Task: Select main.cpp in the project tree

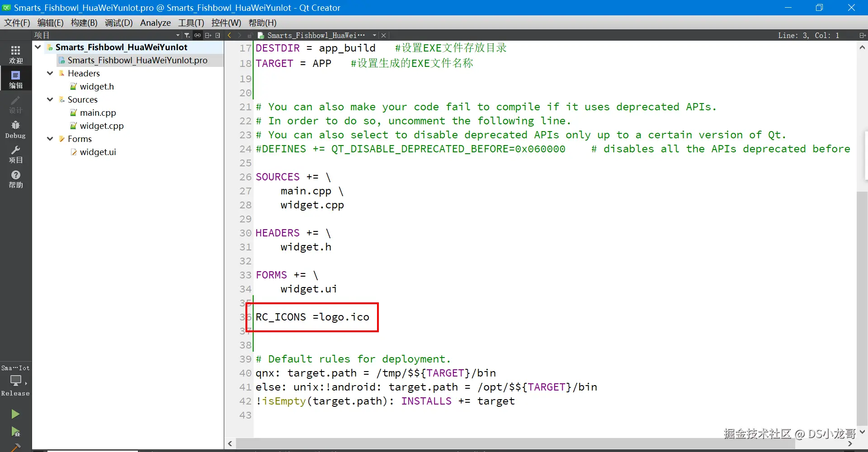Action: tap(98, 113)
